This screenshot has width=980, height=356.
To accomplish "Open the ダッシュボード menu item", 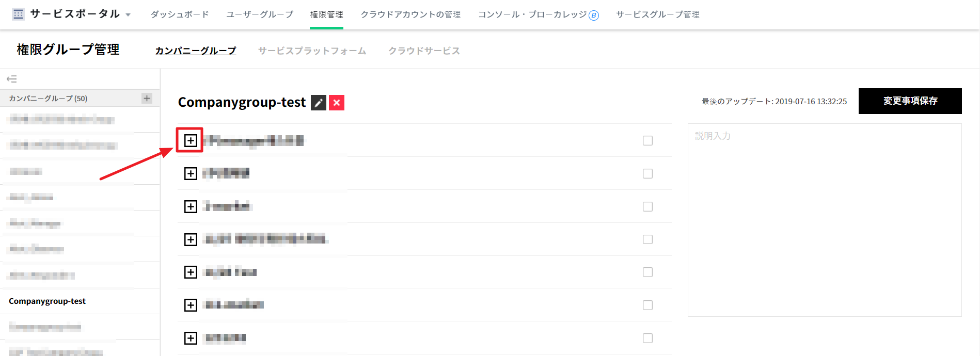I will [180, 14].
